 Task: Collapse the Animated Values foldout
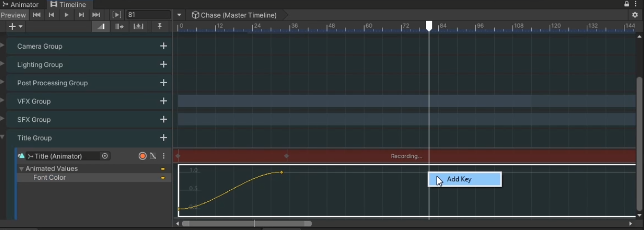(x=22, y=169)
